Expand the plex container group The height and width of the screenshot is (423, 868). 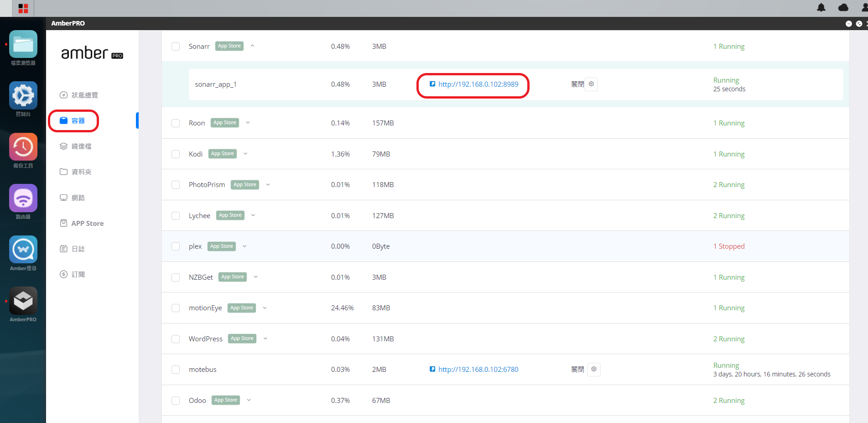244,246
